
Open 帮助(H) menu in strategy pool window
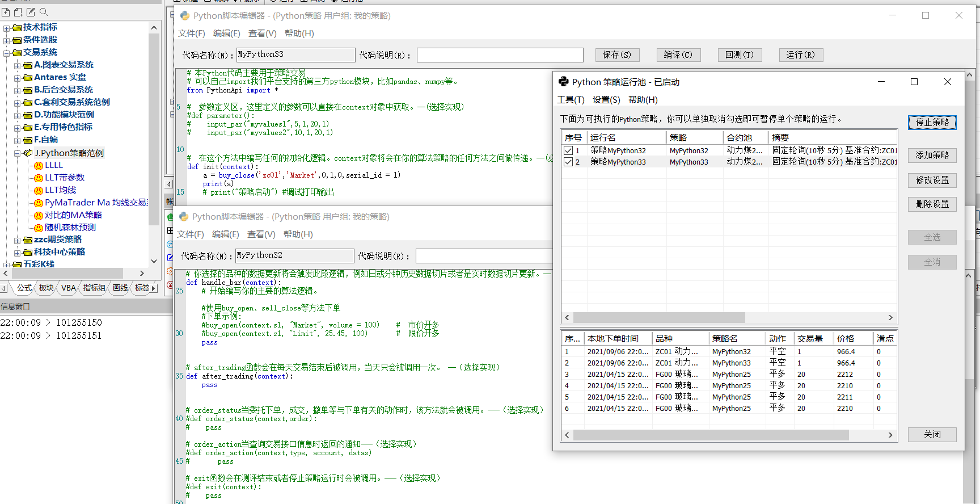coord(643,100)
